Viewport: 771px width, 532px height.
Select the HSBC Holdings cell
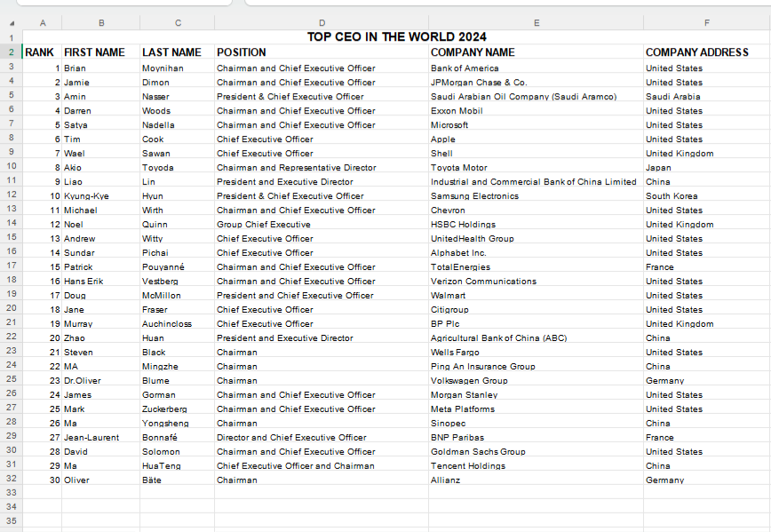click(x=536, y=224)
